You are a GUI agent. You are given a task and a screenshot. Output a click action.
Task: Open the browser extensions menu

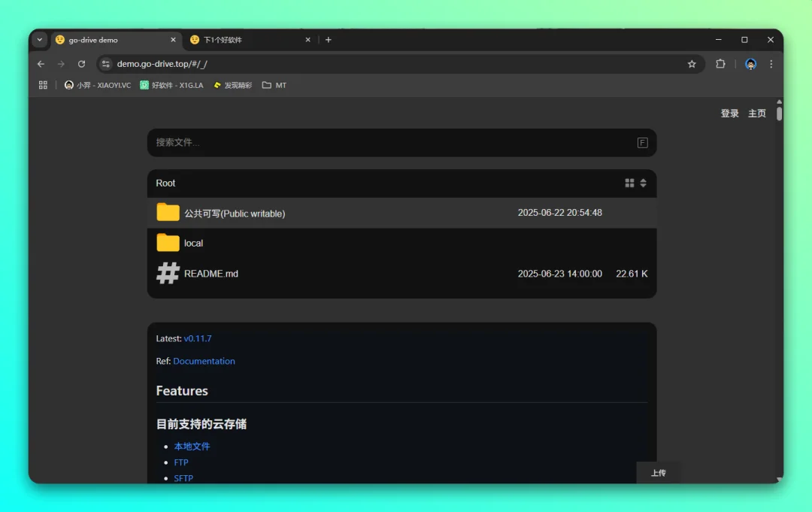coord(720,64)
